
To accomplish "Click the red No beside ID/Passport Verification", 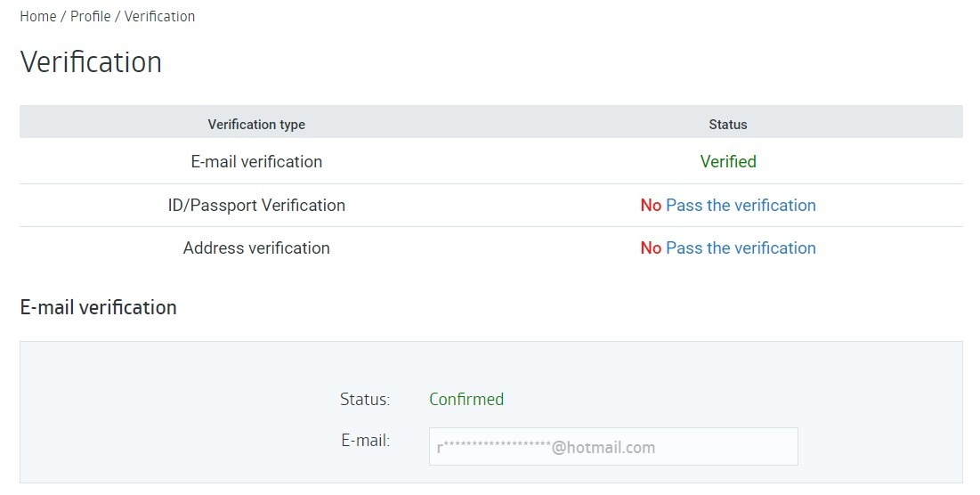I will coord(651,206).
